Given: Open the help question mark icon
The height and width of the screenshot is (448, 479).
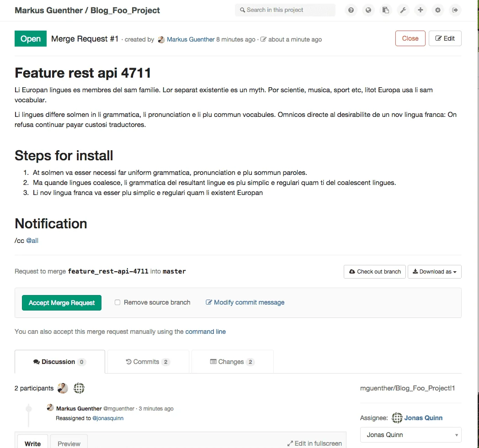Looking at the screenshot, I should [x=351, y=10].
